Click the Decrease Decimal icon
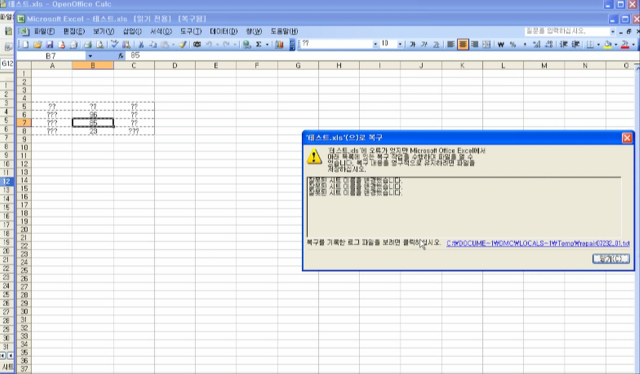 [549, 44]
